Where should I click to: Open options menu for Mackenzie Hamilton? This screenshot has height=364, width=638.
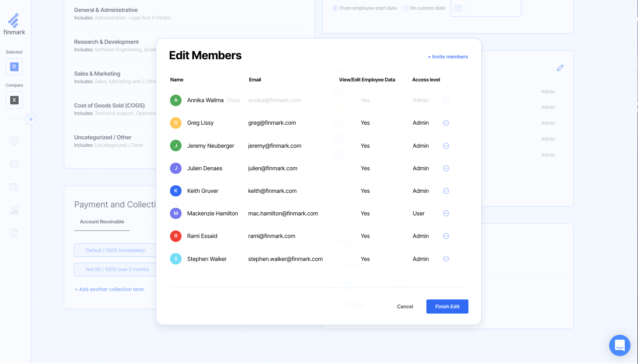[x=446, y=214]
